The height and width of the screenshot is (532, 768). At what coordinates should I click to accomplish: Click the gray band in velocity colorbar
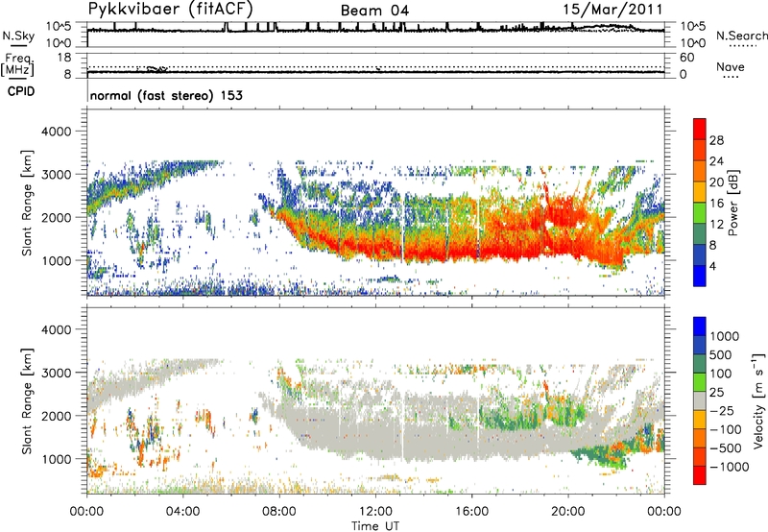pos(700,401)
